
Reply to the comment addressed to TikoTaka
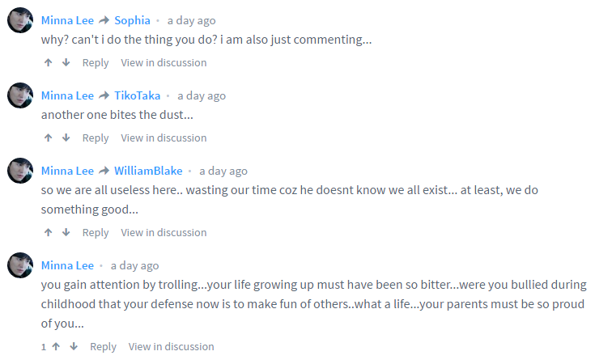point(96,138)
